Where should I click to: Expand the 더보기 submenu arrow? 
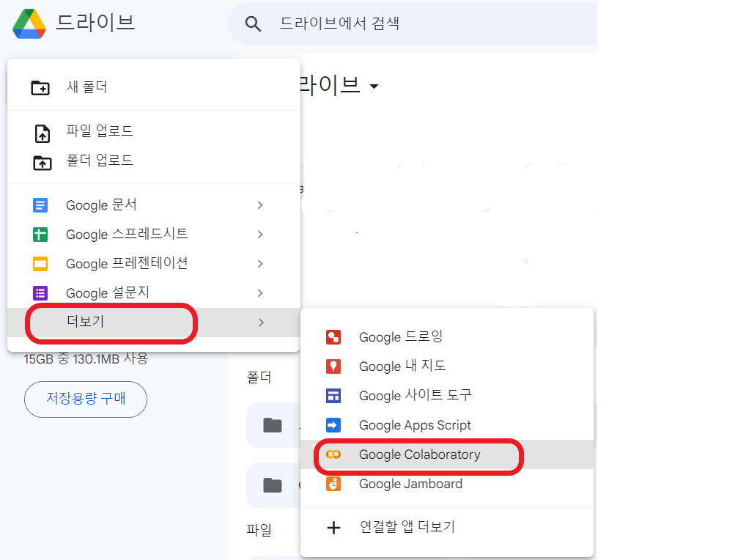coord(261,323)
